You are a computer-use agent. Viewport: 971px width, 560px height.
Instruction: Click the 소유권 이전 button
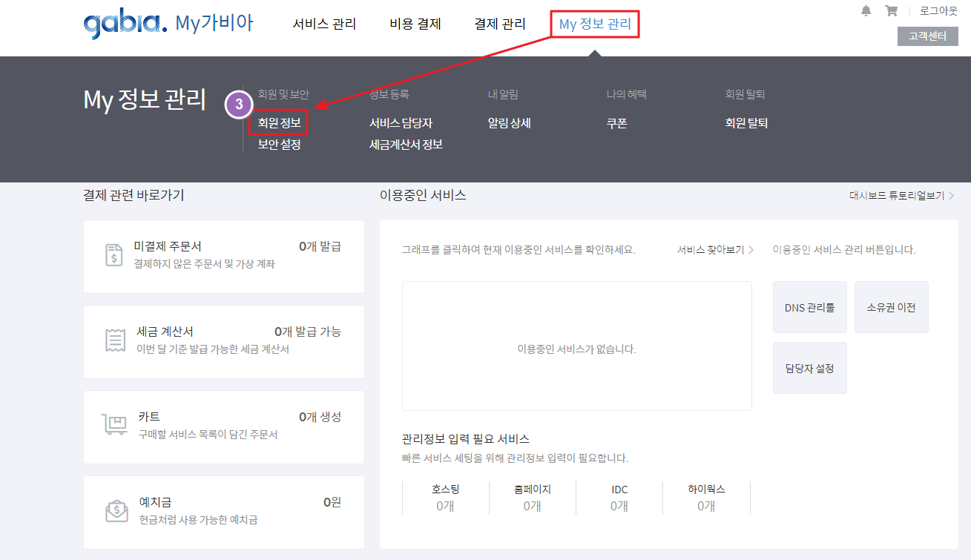pyautogui.click(x=891, y=307)
